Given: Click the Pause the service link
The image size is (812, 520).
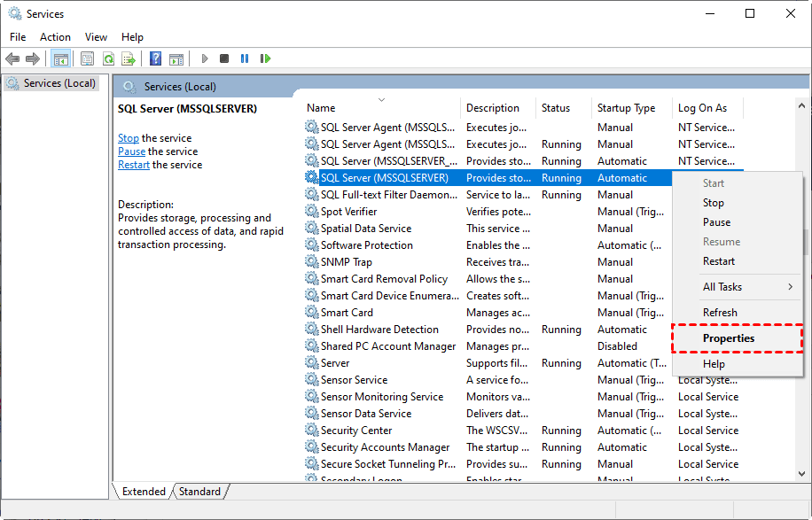Looking at the screenshot, I should [131, 151].
